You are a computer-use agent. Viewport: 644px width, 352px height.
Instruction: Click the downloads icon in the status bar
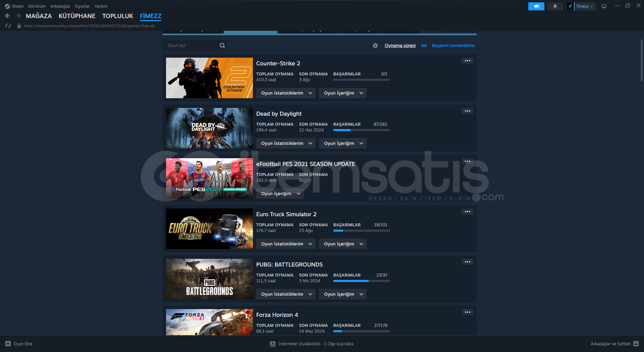pos(273,344)
